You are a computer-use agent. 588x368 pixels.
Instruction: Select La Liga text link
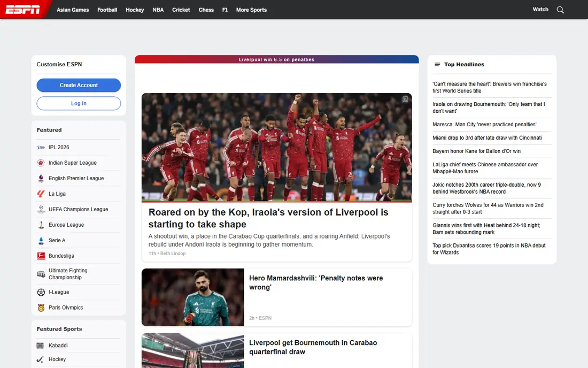click(x=57, y=194)
